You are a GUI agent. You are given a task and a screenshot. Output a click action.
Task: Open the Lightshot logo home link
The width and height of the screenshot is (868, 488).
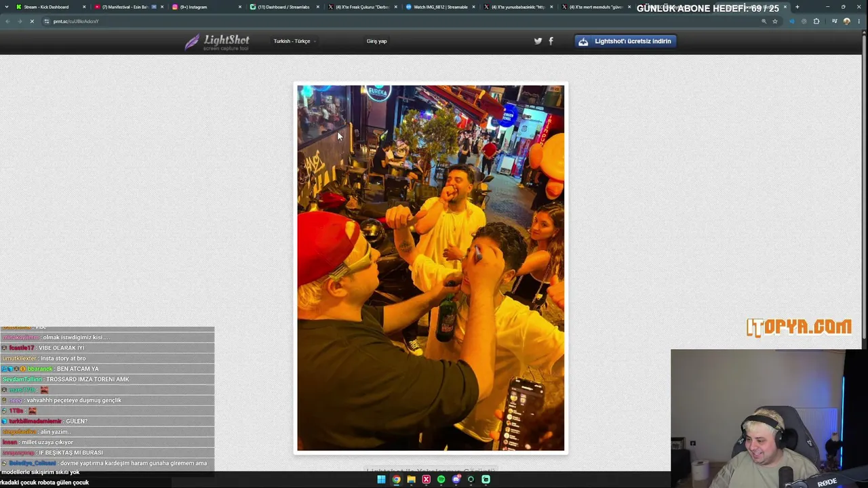click(217, 42)
